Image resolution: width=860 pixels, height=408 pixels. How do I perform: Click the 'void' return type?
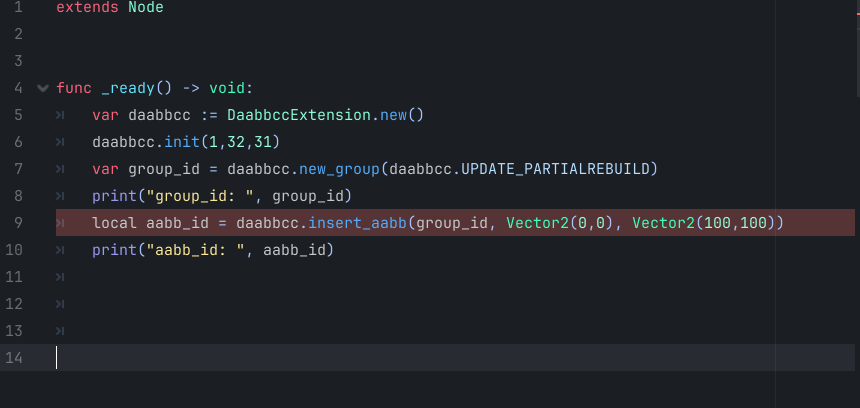click(227, 88)
